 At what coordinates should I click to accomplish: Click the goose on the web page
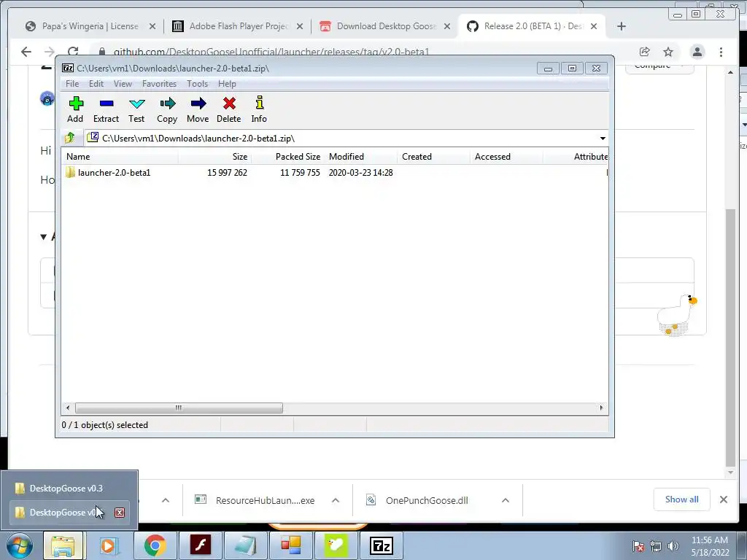[676, 315]
